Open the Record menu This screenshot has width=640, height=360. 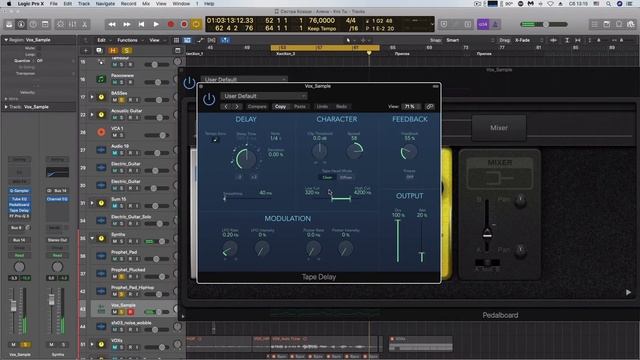click(x=128, y=4)
